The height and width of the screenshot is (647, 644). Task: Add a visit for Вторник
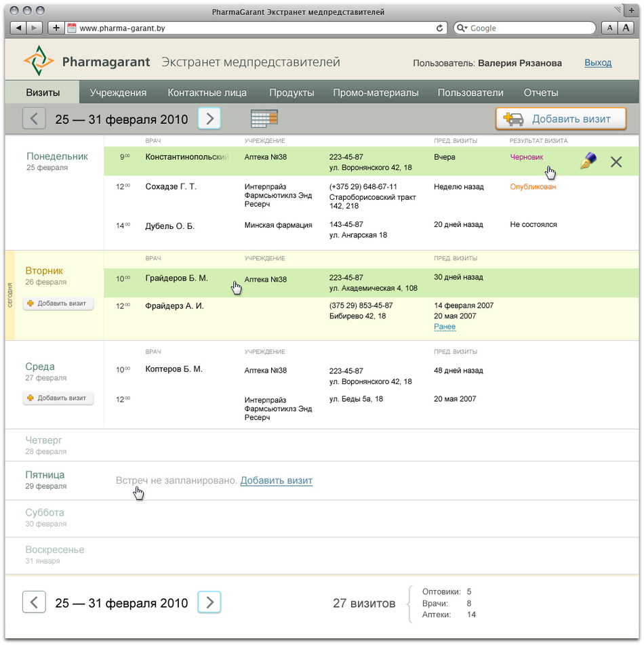[58, 304]
